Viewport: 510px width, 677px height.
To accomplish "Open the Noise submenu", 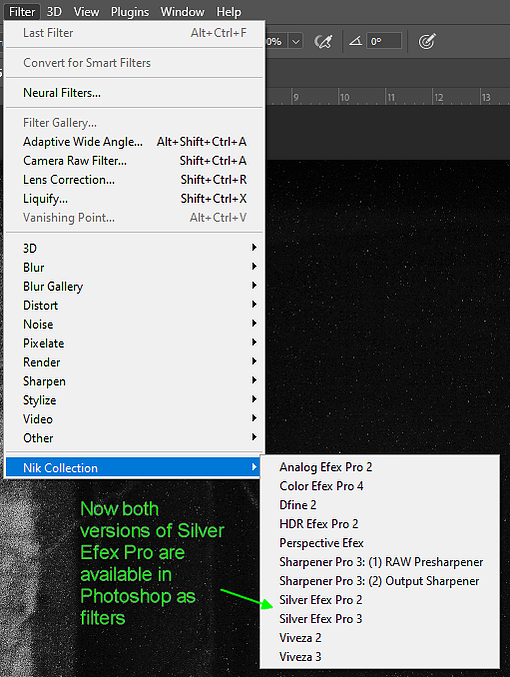I will [x=134, y=324].
